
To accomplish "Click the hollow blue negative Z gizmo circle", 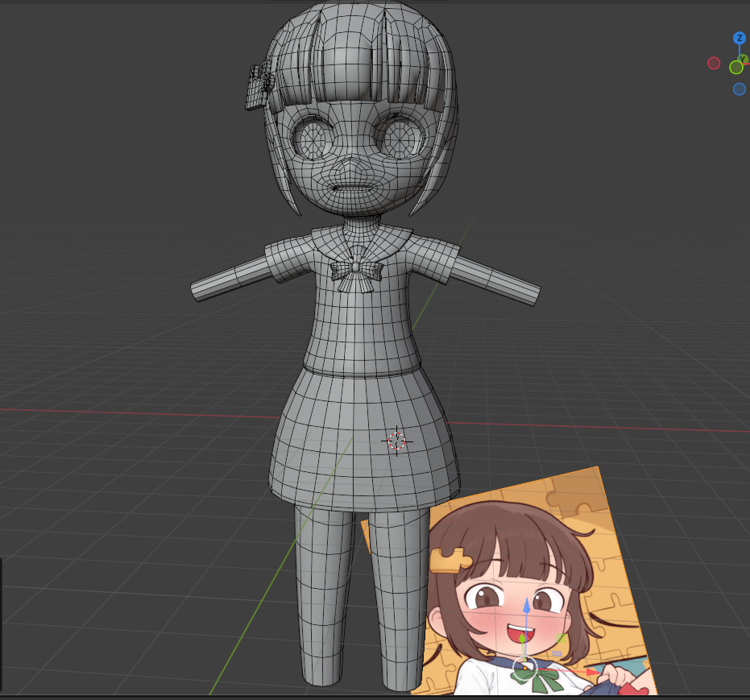I will [739, 89].
